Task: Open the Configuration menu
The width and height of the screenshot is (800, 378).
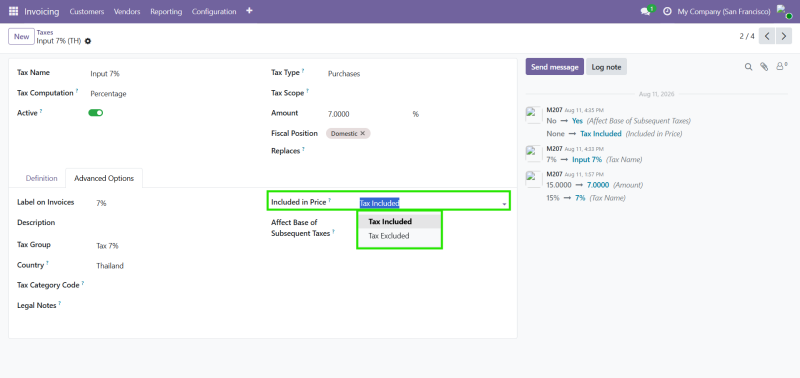Action: (x=214, y=11)
